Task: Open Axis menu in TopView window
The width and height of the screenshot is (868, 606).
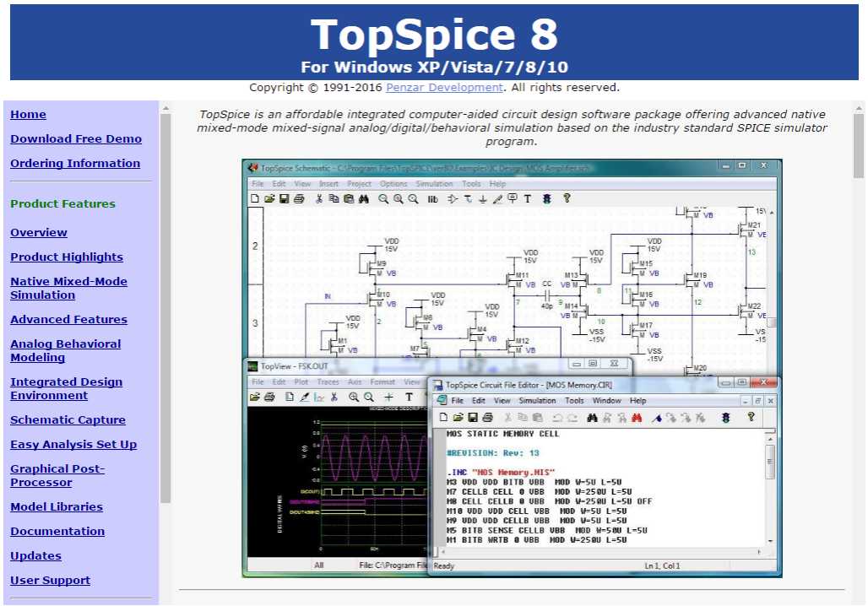Action: coord(355,381)
